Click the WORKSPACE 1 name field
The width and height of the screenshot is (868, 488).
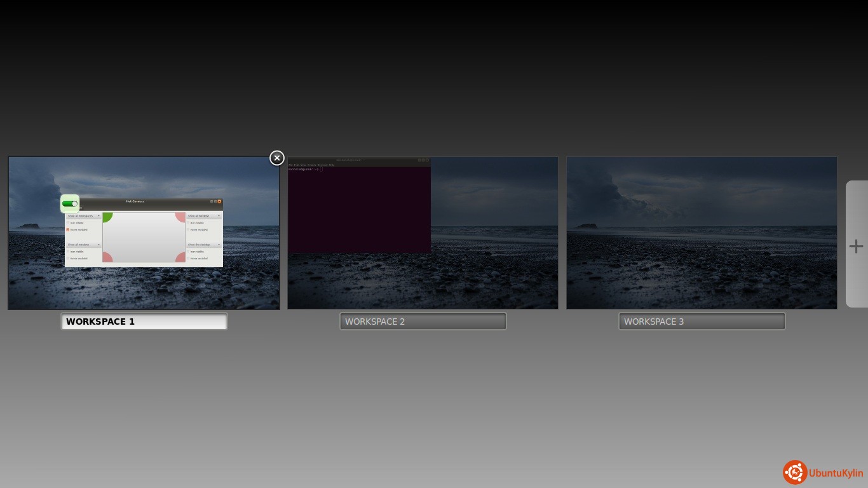point(144,322)
